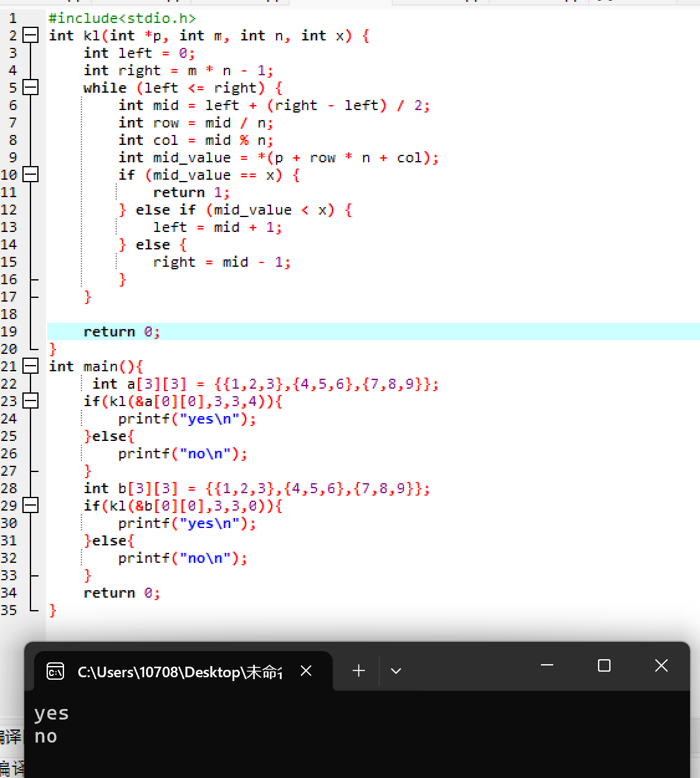Click the console icon on terminal tab
700x778 pixels.
(x=55, y=672)
